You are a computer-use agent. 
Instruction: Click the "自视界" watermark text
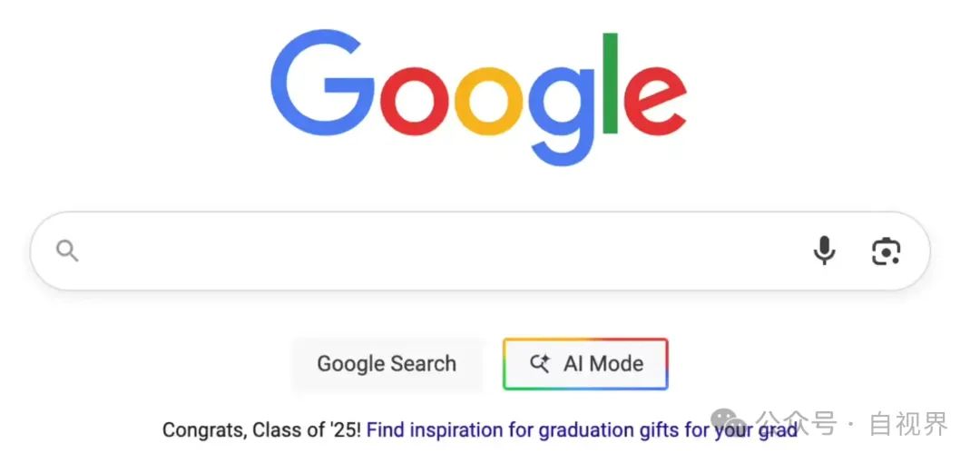(x=908, y=423)
